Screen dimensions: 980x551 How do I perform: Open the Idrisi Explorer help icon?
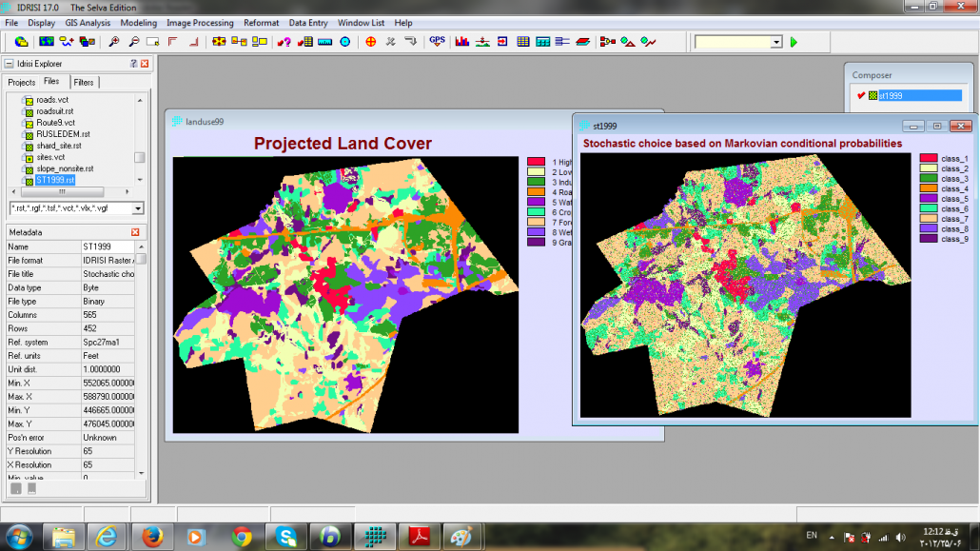click(x=133, y=64)
